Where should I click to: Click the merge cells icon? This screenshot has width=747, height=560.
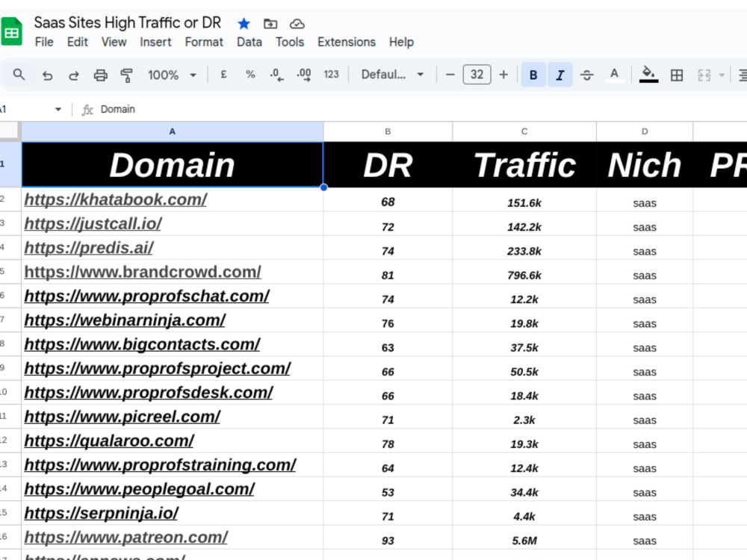coord(704,75)
